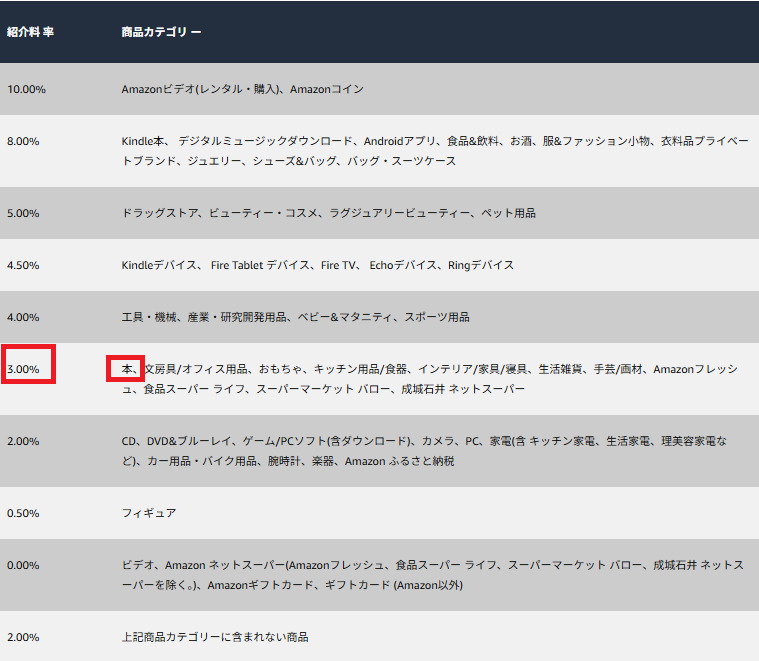Select the 0.00% rate cell
Screen dimensions: 759x661
coord(23,565)
